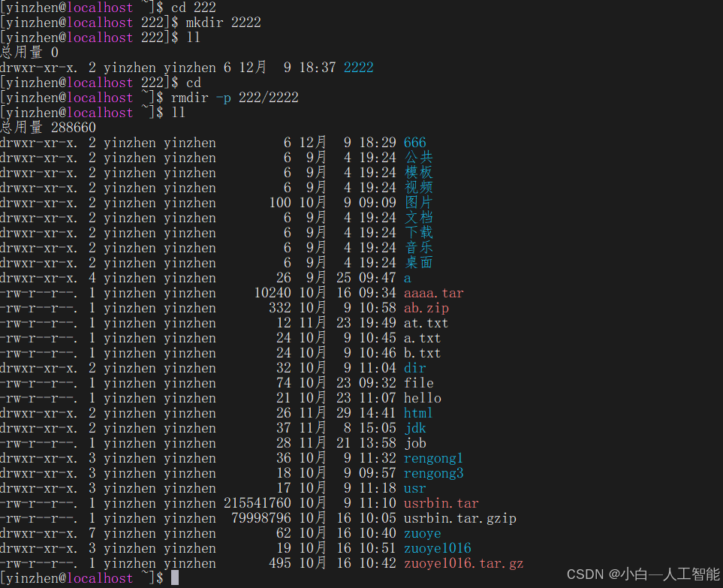
Task: Select the 公共 directory entry
Action: pyautogui.click(x=419, y=158)
